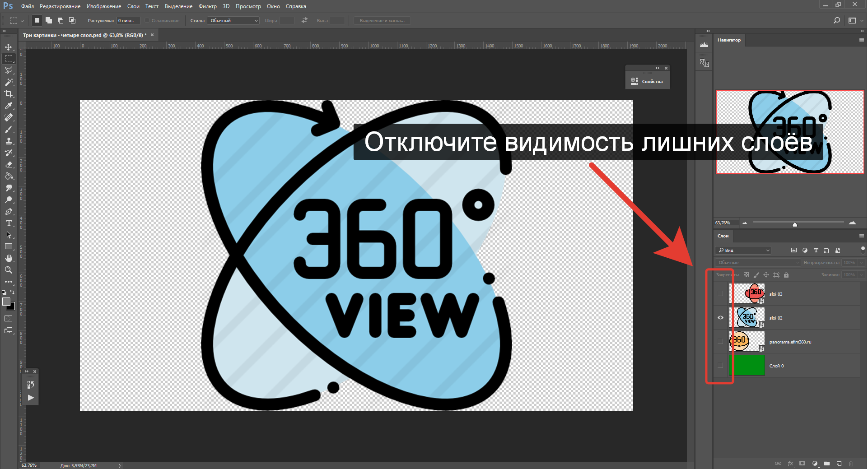Hide the sloi-02 layer
Screen dimensions: 868x469
click(720, 318)
